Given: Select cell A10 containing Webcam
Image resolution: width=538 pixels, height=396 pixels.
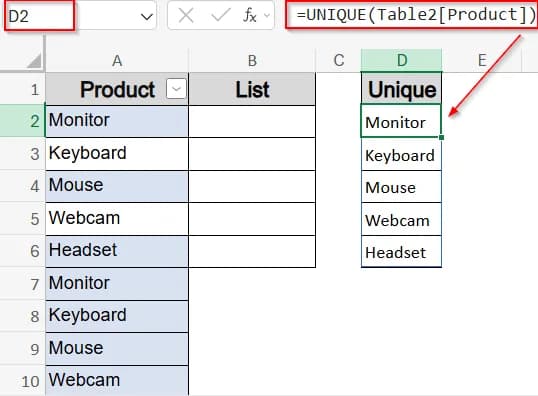Looking at the screenshot, I should coord(117,381).
